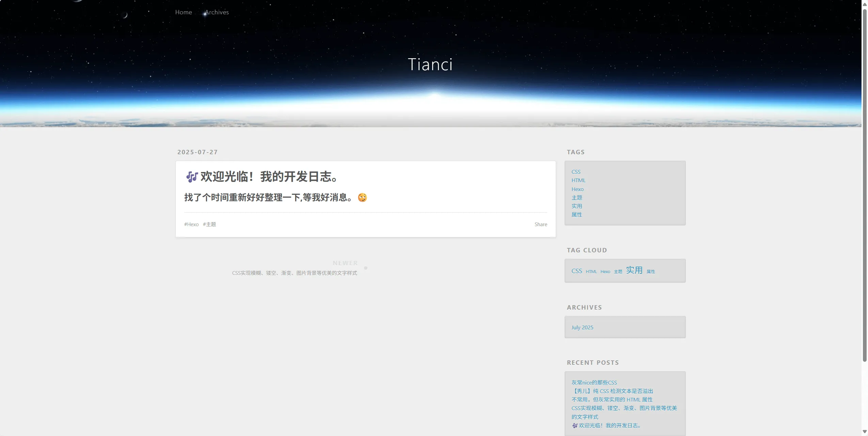Click 属性 in the Tag Cloud
This screenshot has width=868, height=436.
651,272
